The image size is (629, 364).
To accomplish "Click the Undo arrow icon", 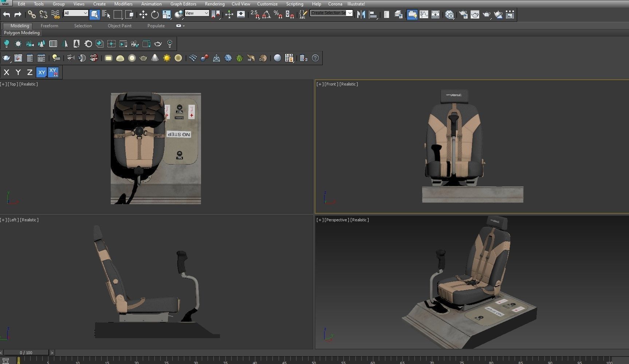I will (7, 15).
